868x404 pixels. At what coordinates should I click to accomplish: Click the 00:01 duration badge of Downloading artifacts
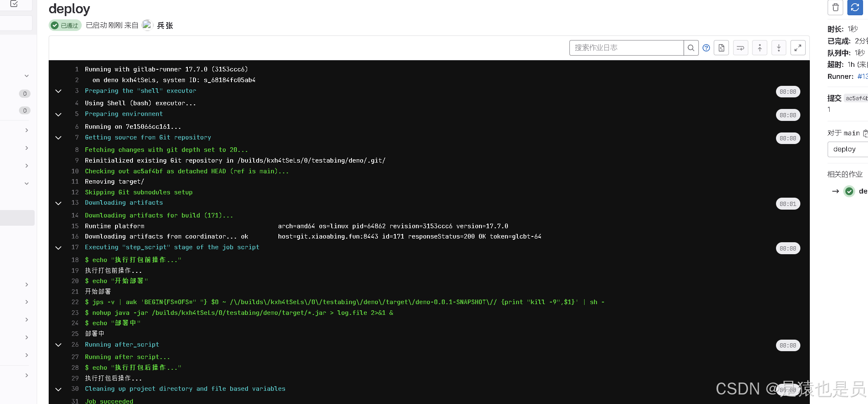point(788,204)
